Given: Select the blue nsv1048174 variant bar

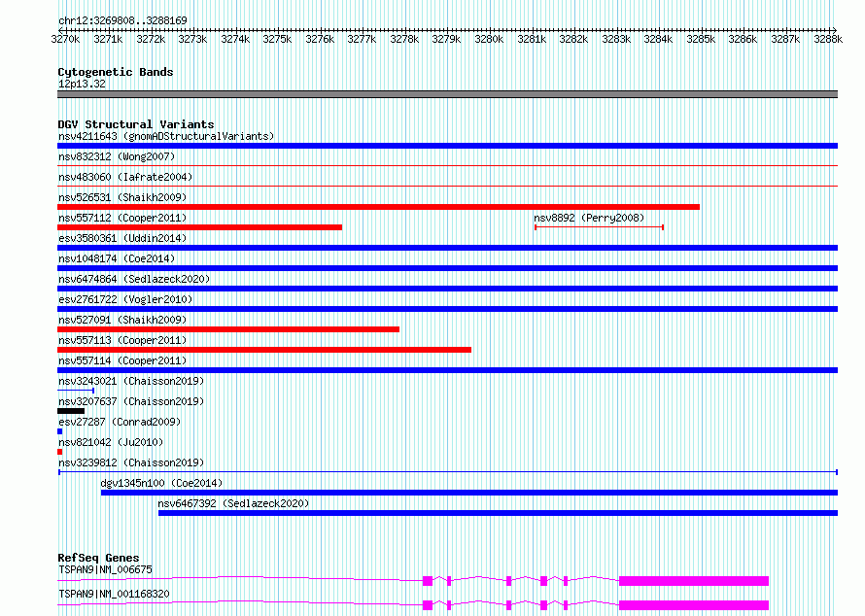Looking at the screenshot, I should click(x=447, y=268).
